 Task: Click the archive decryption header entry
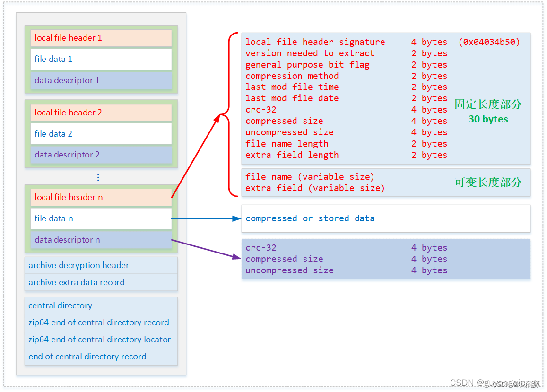pos(101,265)
